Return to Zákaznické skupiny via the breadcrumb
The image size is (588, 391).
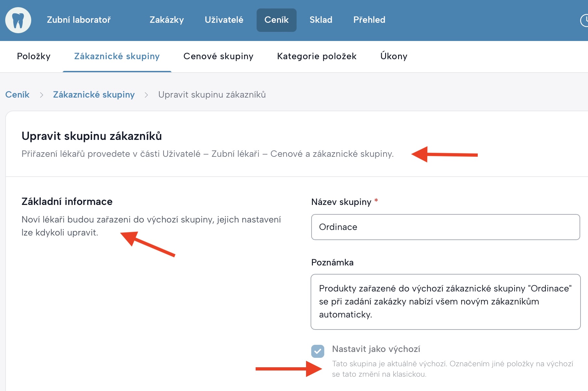tap(94, 95)
